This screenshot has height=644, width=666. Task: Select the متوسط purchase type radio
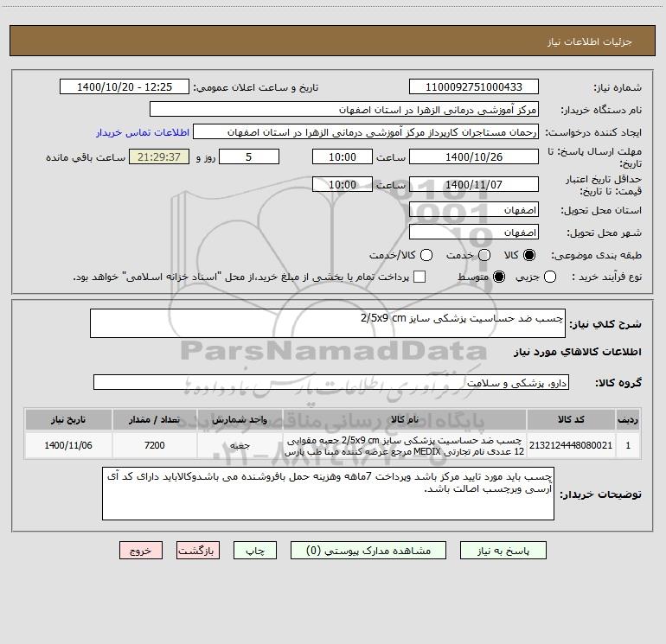coord(499,277)
